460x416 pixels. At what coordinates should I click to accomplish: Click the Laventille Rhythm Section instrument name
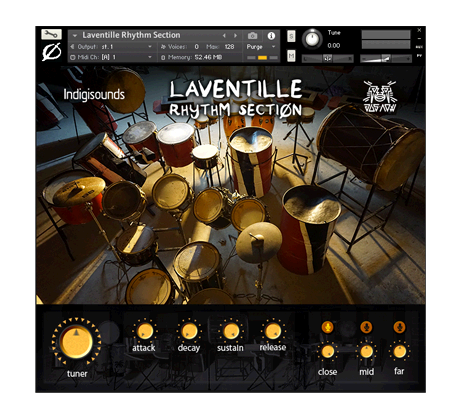click(131, 35)
